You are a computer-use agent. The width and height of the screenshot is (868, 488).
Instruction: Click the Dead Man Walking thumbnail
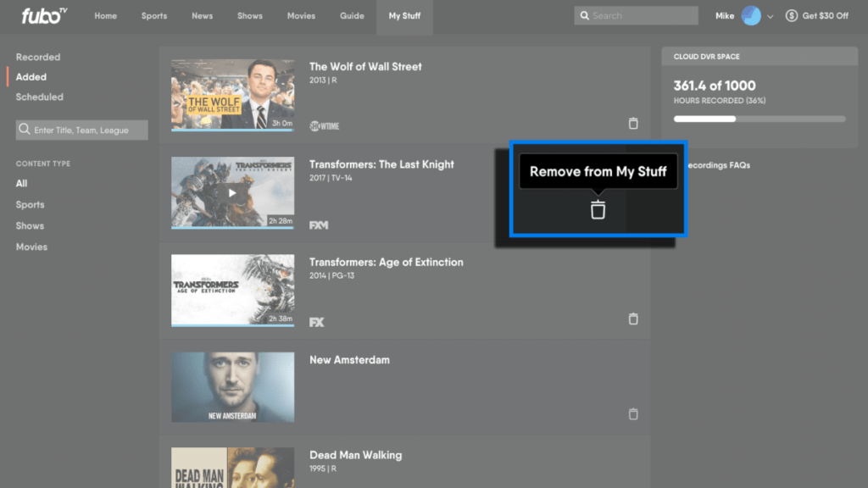point(232,467)
